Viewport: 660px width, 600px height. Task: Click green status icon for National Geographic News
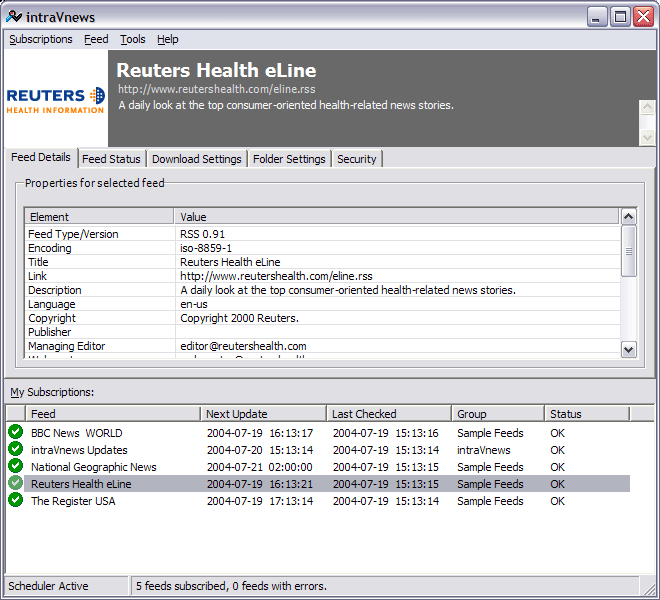click(16, 466)
